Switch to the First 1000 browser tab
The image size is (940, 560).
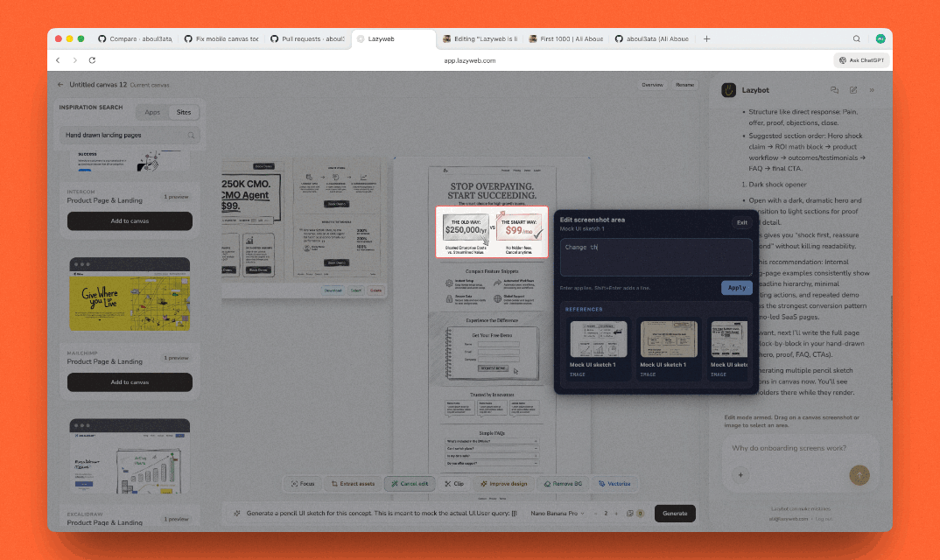tap(566, 39)
